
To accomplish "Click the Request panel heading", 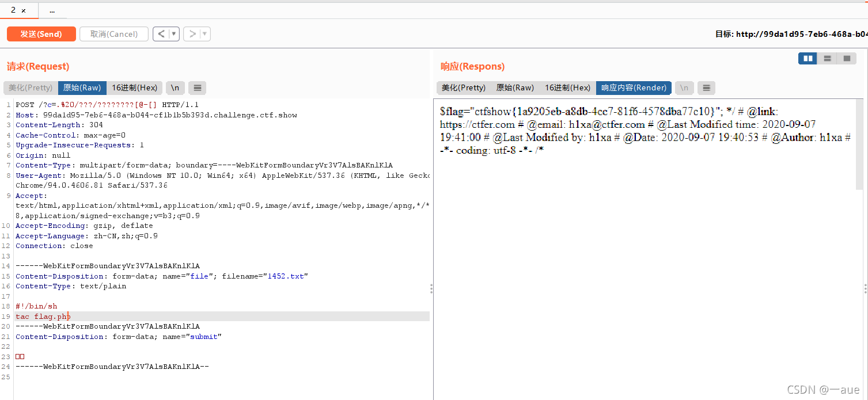I will pos(38,66).
